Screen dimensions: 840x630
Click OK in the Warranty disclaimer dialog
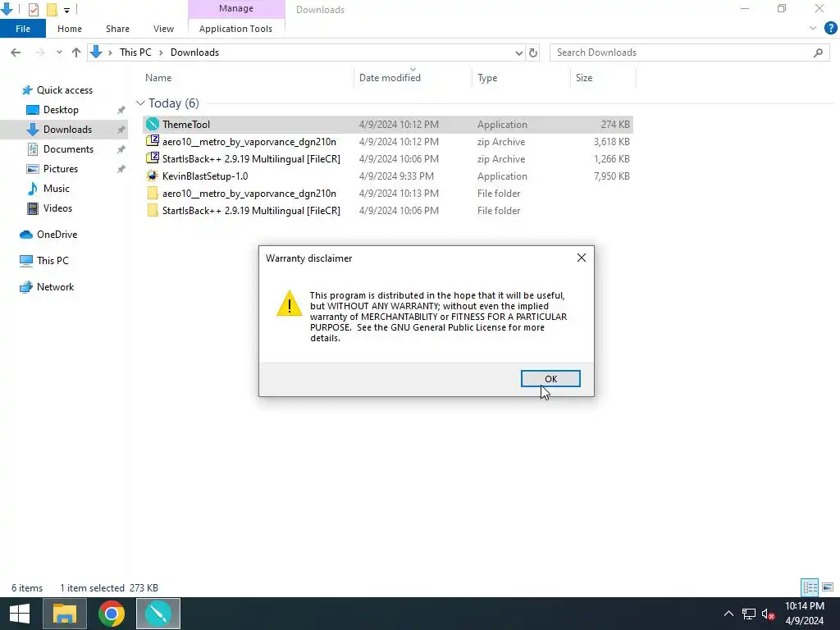click(550, 379)
